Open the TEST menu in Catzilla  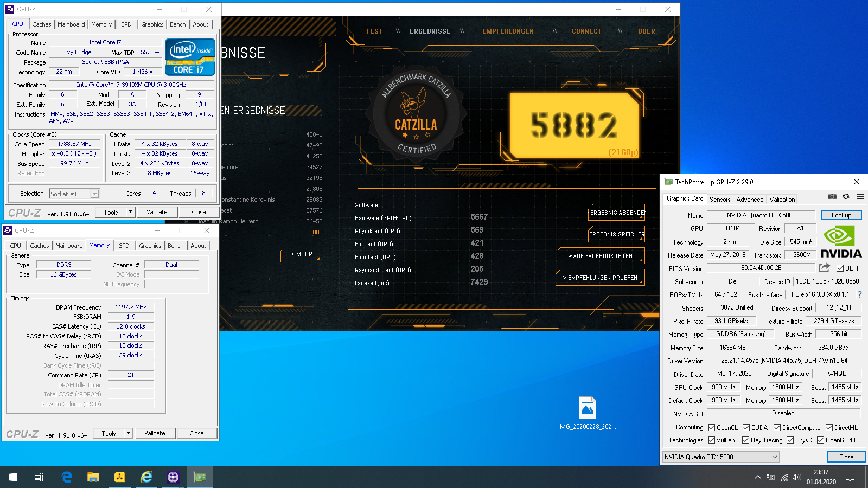374,31
